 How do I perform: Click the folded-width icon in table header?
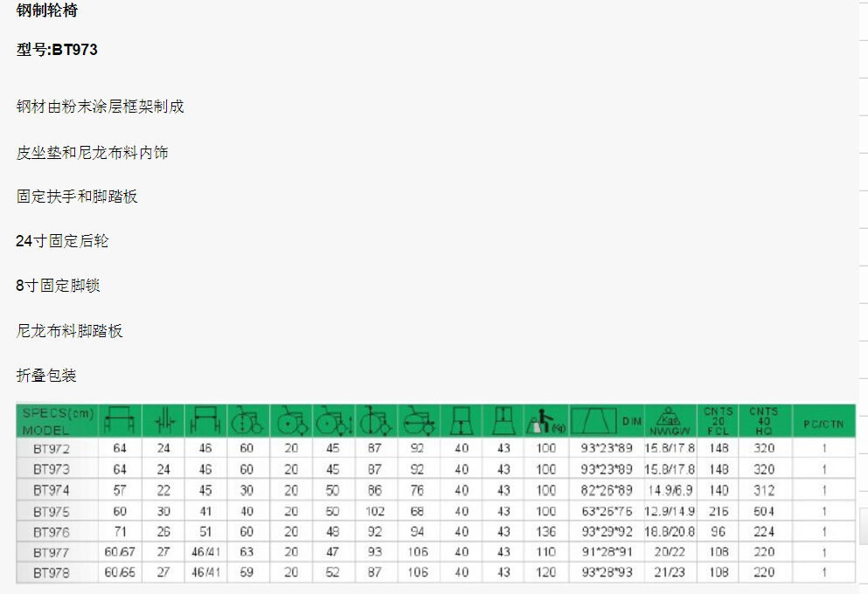[x=163, y=422]
